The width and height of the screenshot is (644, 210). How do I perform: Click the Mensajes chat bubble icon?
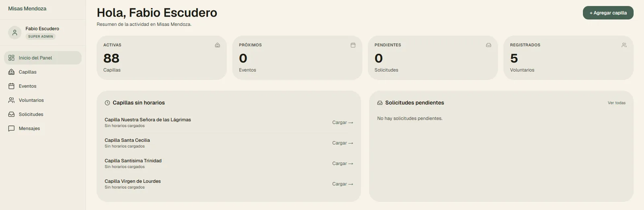(11, 128)
